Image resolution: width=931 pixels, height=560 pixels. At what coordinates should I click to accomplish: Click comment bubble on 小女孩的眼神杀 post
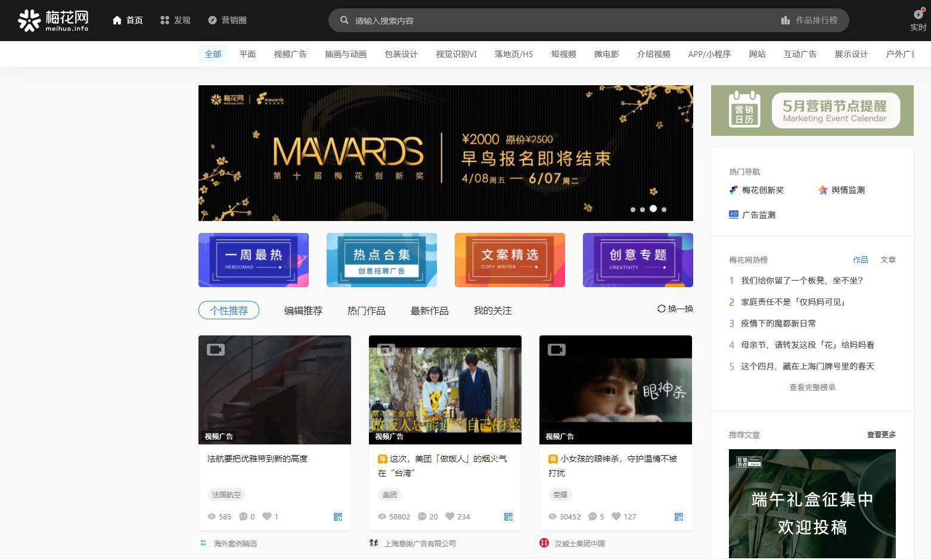point(592,517)
